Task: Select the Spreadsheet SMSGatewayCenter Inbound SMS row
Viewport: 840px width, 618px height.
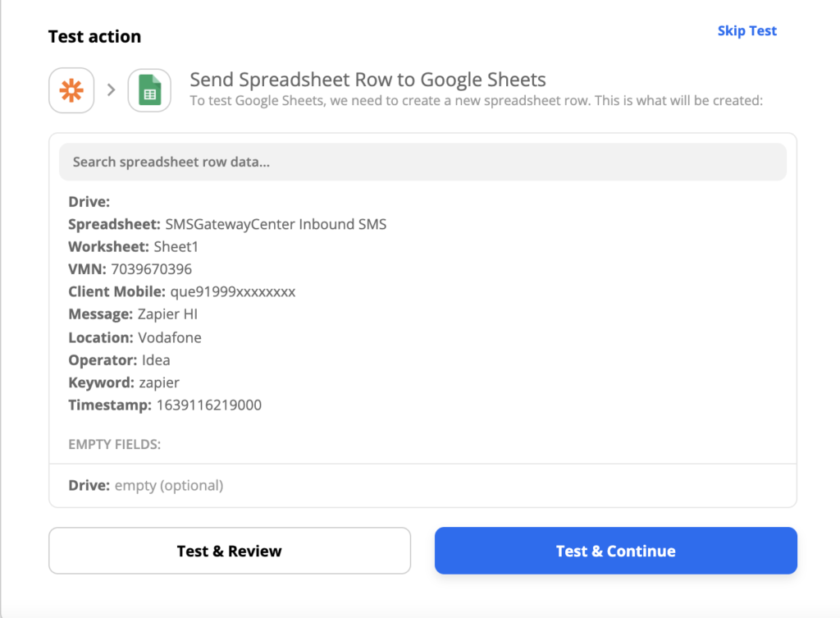Action: tap(227, 224)
